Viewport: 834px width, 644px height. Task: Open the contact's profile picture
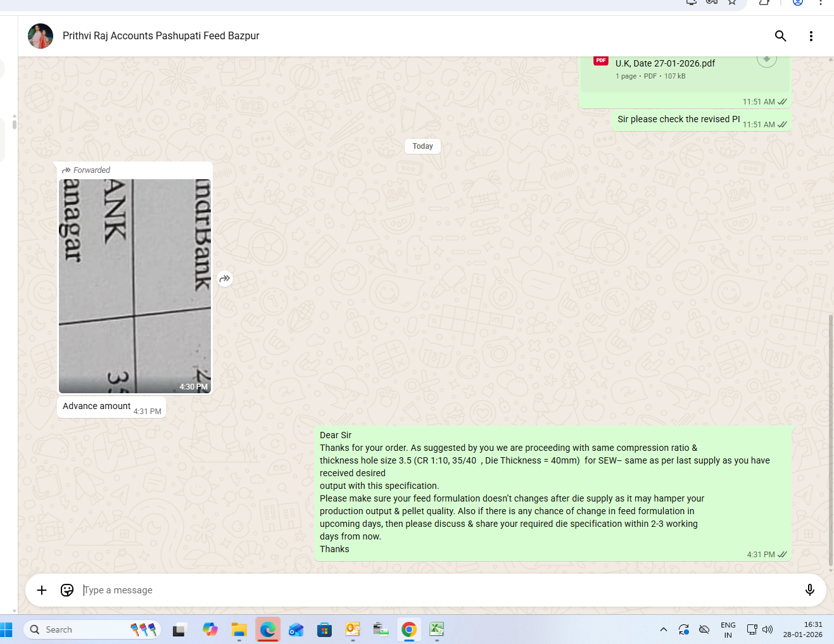pos(41,36)
